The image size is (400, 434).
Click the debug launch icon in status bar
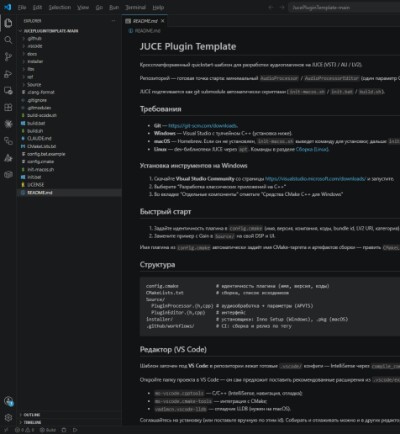[x=64, y=430]
